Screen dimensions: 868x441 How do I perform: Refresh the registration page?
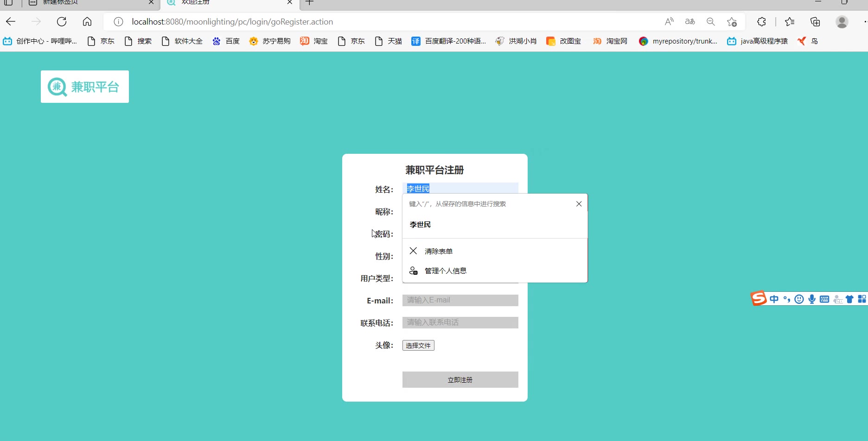62,22
